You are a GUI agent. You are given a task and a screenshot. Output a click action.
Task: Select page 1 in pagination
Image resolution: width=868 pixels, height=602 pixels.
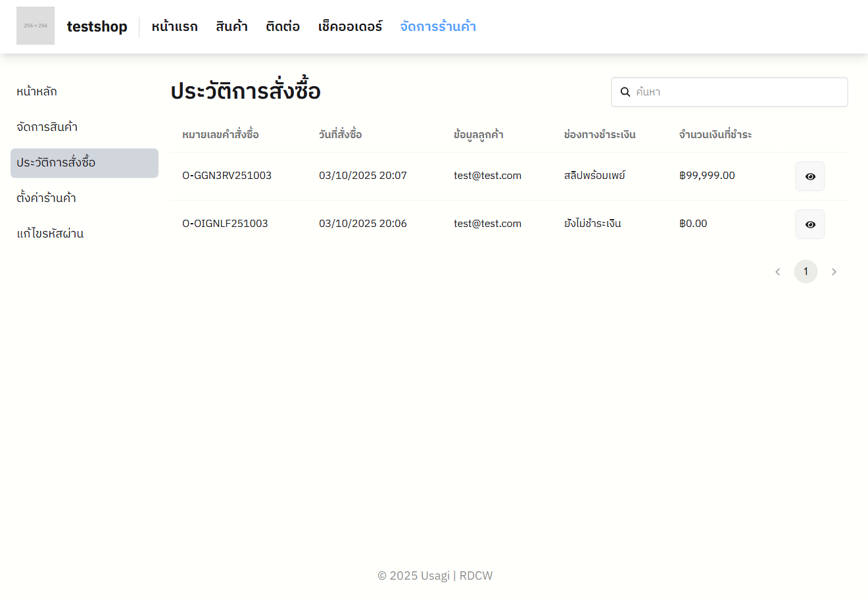tap(806, 272)
